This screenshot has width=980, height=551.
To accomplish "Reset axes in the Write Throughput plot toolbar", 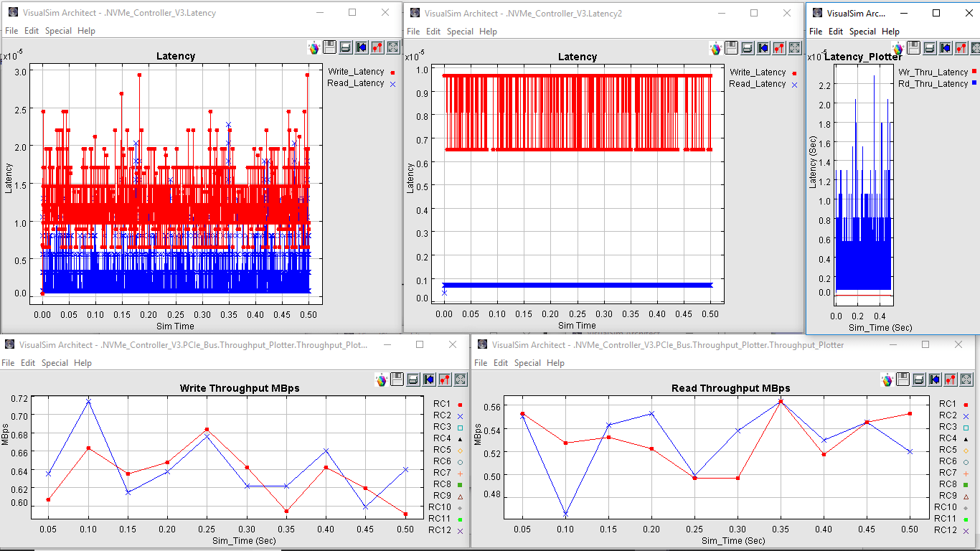I will coord(429,380).
